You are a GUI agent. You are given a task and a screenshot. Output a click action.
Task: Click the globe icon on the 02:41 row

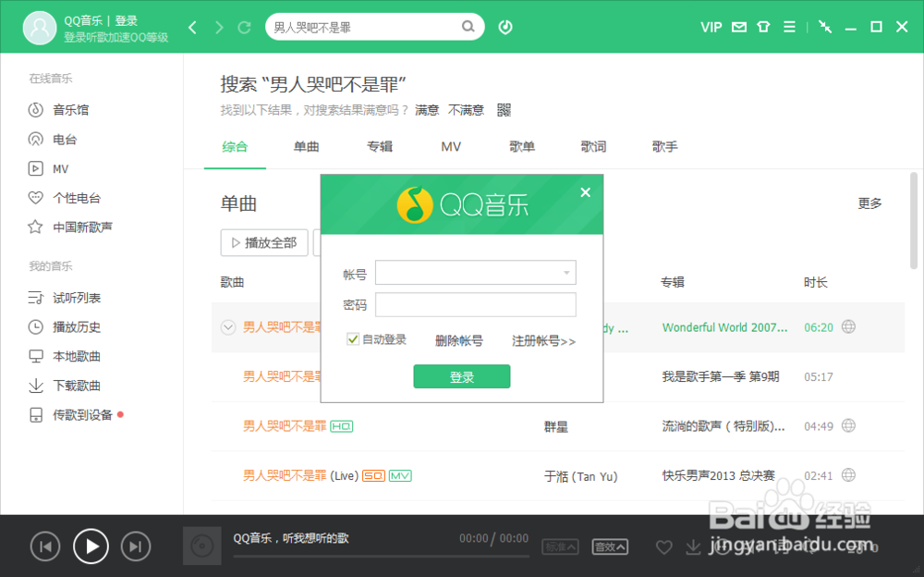[848, 475]
